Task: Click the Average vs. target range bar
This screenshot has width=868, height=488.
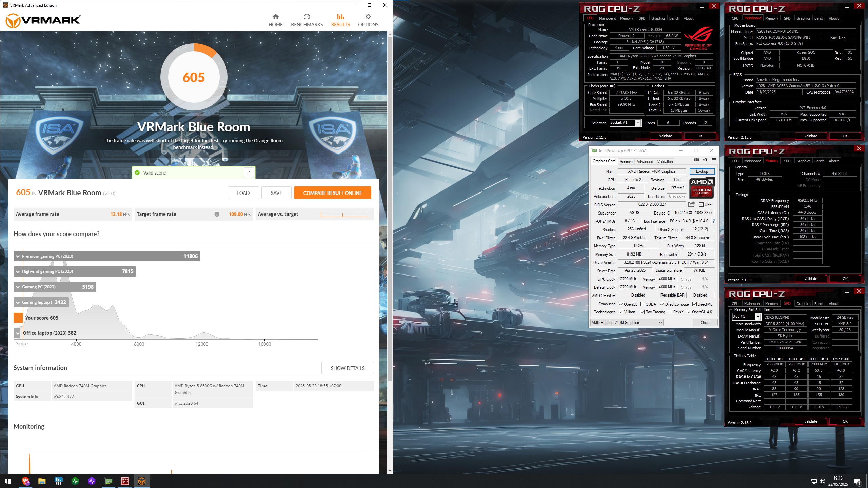Action: click(x=344, y=215)
